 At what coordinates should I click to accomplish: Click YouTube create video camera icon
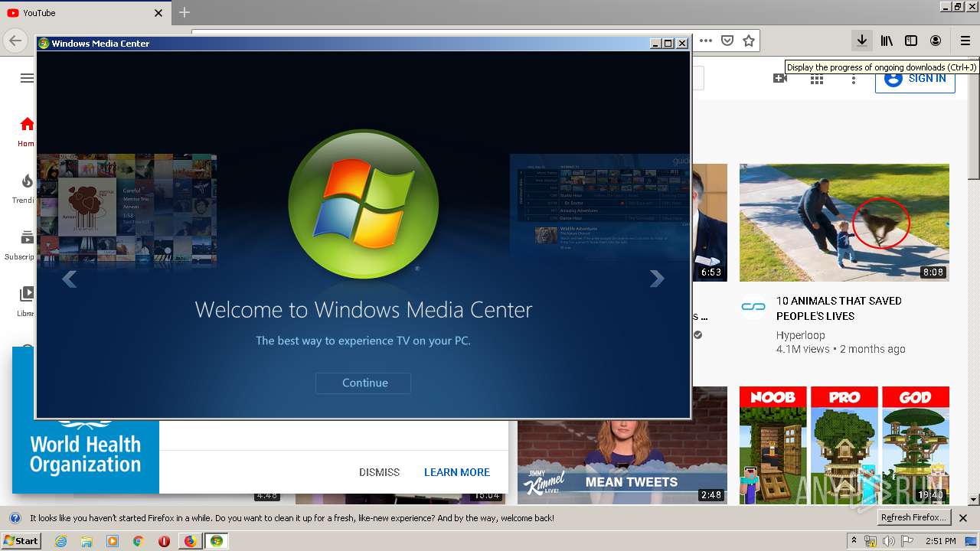780,78
